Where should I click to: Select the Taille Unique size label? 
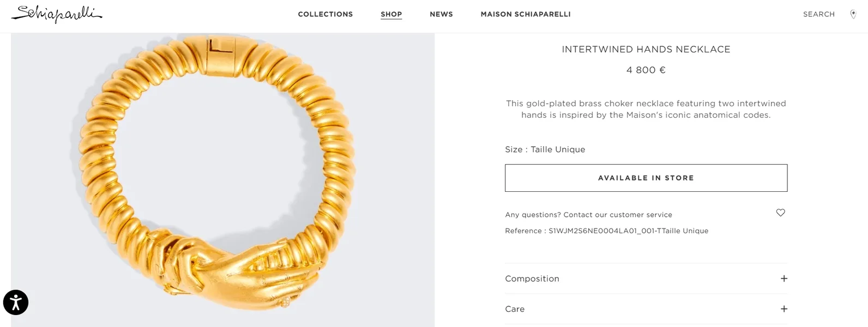558,149
